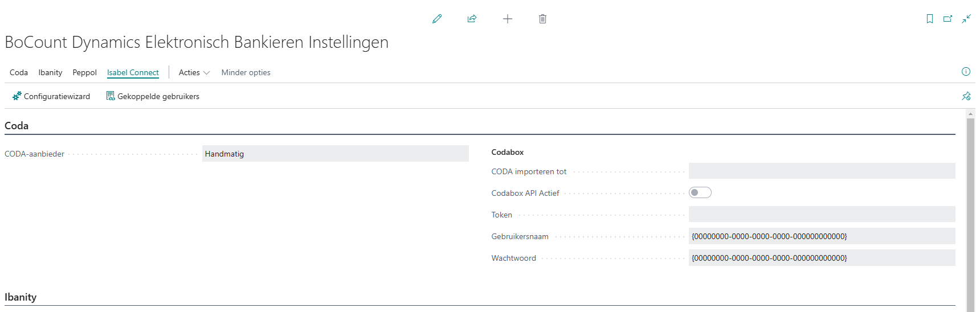Screen dimensions: 980x312
Task: Open page in new window icon
Action: [x=948, y=19]
